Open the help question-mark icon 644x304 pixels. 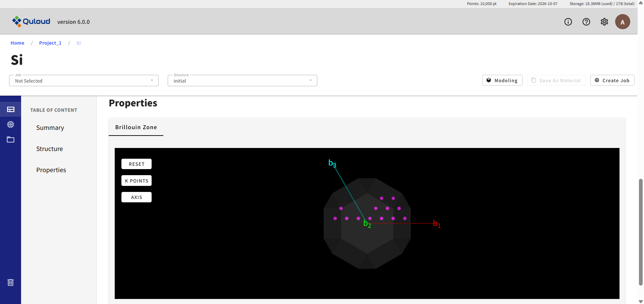tap(586, 21)
